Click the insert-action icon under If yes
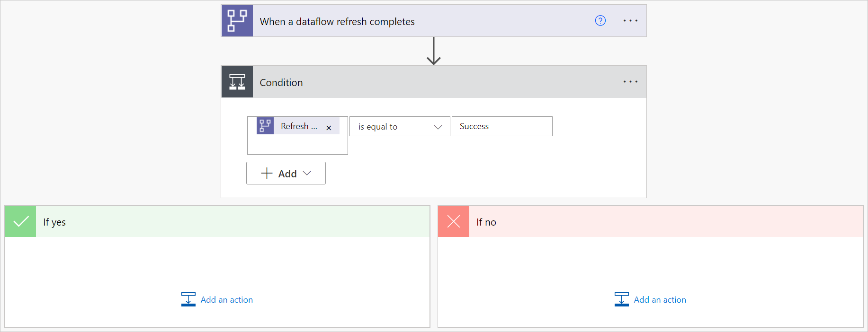 pyautogui.click(x=188, y=299)
